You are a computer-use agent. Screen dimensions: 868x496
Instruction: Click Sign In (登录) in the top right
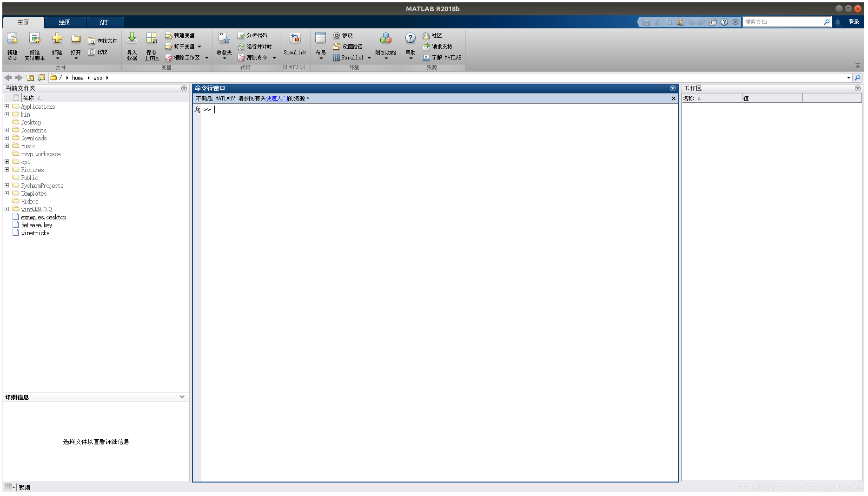[854, 22]
